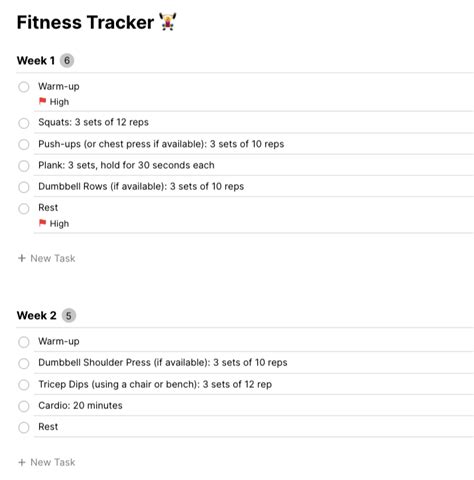Click the Week 1 task count badge

(x=67, y=61)
